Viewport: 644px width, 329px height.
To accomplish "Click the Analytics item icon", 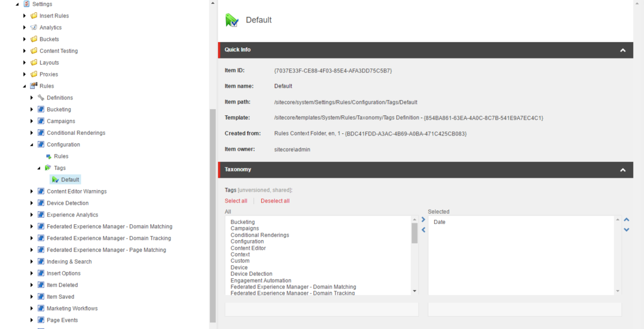I will [x=34, y=28].
